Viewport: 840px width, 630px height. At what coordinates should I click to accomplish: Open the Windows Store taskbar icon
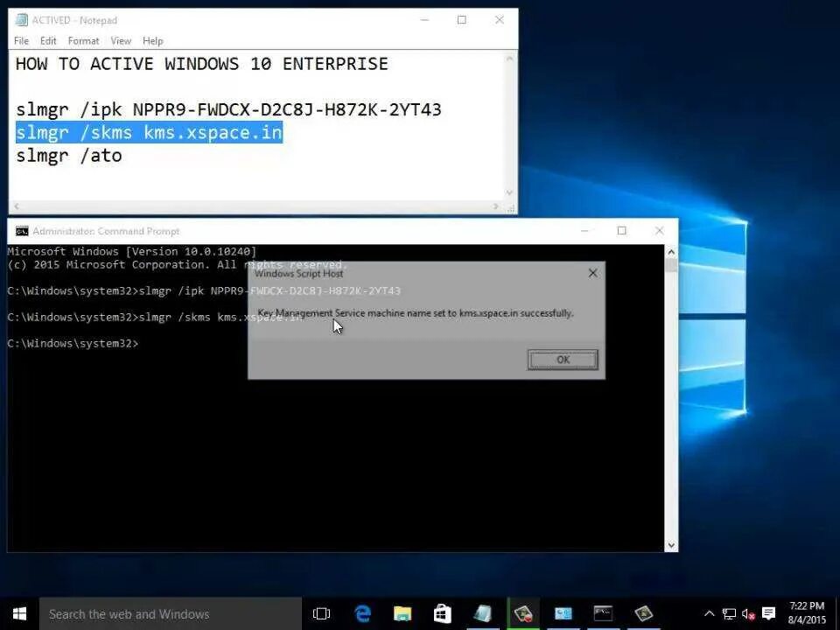tap(443, 613)
